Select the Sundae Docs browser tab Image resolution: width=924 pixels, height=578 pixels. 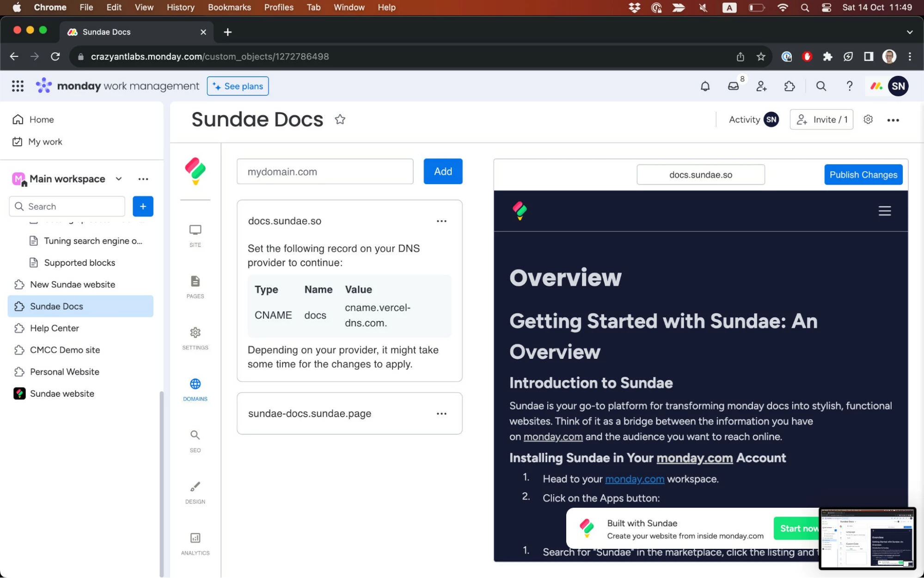137,32
